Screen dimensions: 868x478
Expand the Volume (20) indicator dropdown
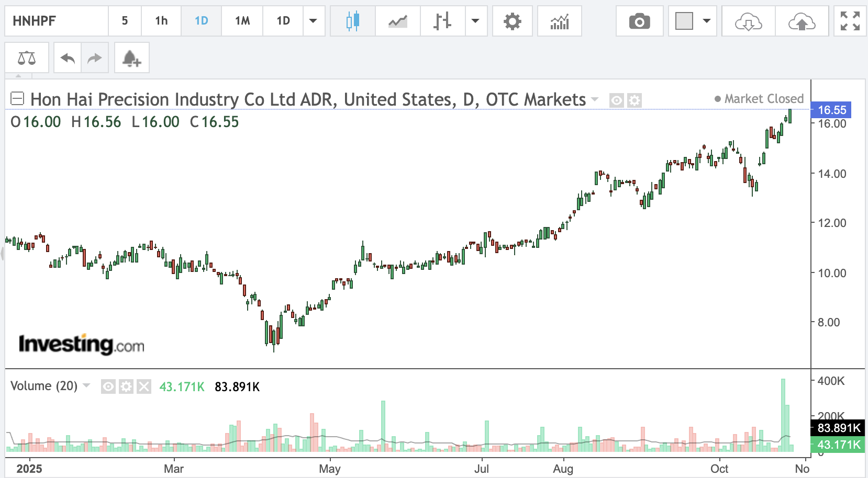[x=87, y=386]
